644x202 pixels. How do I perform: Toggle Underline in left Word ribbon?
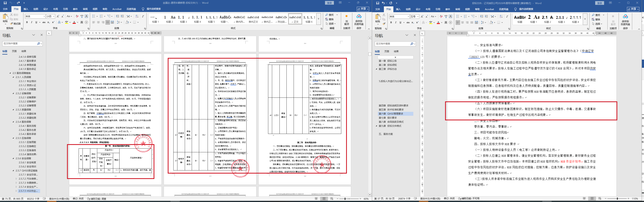(36, 22)
